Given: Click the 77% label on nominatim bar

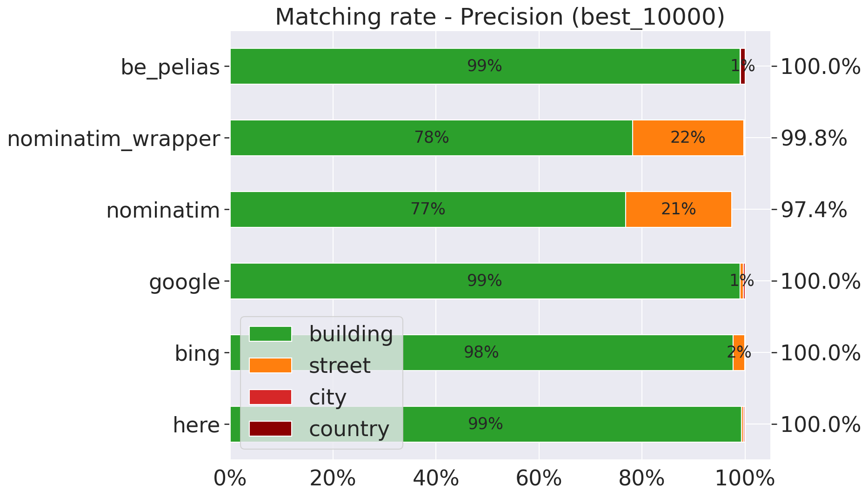Looking at the screenshot, I should 427,210.
